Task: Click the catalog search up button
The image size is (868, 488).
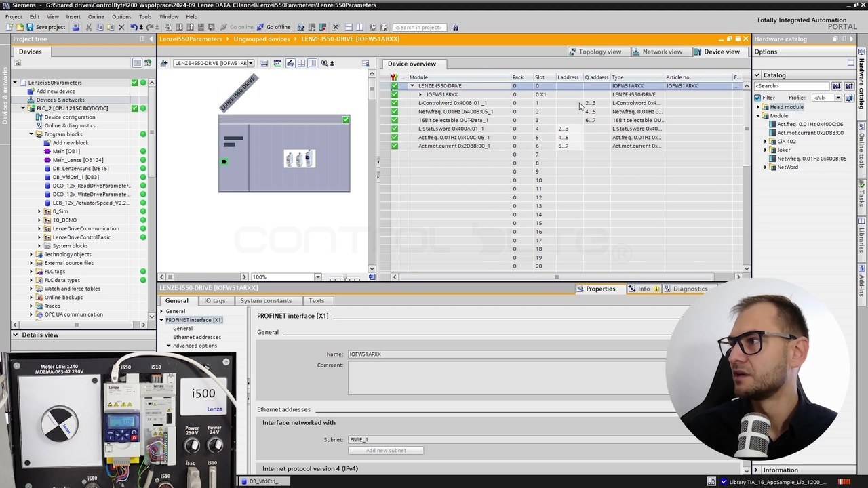Action: [848, 86]
